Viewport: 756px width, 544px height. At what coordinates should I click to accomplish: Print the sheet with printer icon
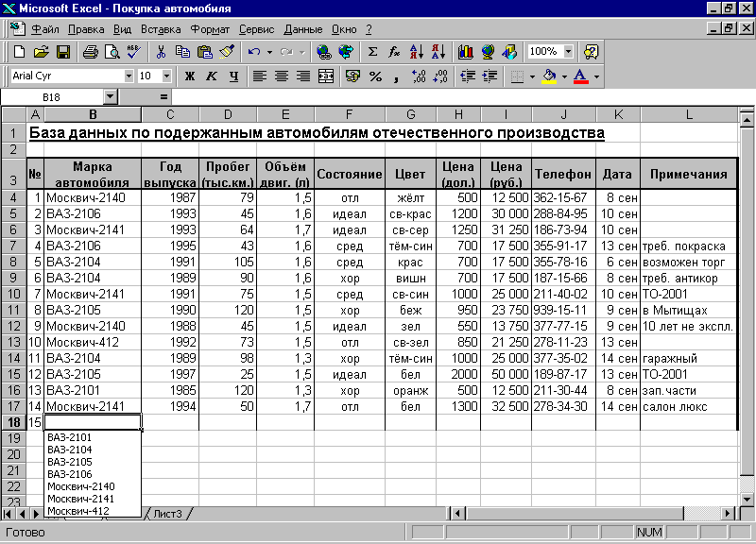90,52
